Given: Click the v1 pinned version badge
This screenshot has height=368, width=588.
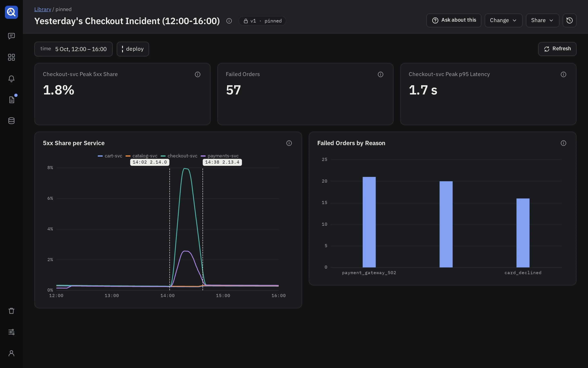Looking at the screenshot, I should [x=262, y=21].
